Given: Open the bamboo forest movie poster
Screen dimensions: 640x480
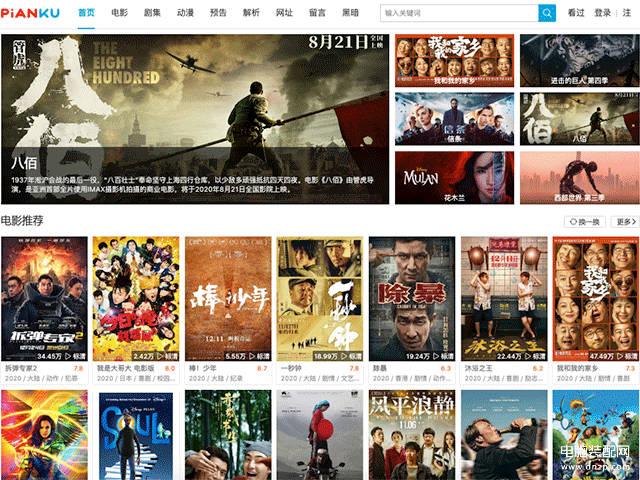Looking at the screenshot, I should pos(228,435).
